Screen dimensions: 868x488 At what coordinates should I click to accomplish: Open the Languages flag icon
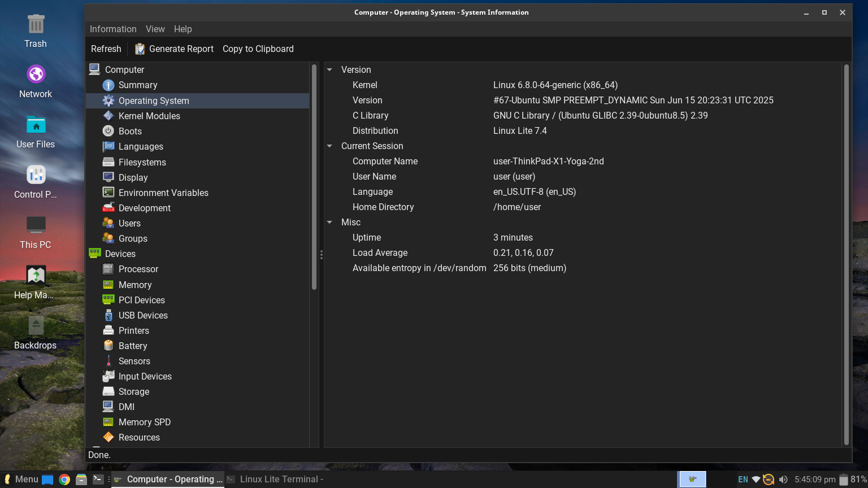click(x=108, y=146)
